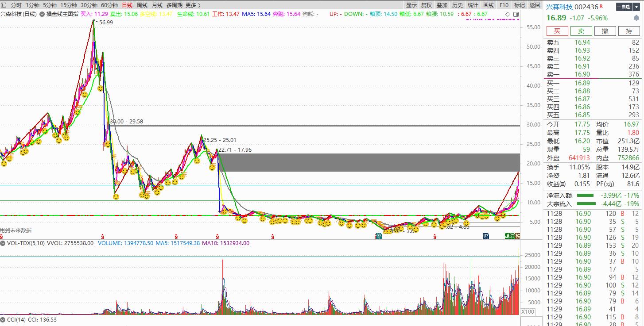This screenshot has height=326, width=644.
Task: Click the 56.99 peak price label
Action: click(x=106, y=23)
